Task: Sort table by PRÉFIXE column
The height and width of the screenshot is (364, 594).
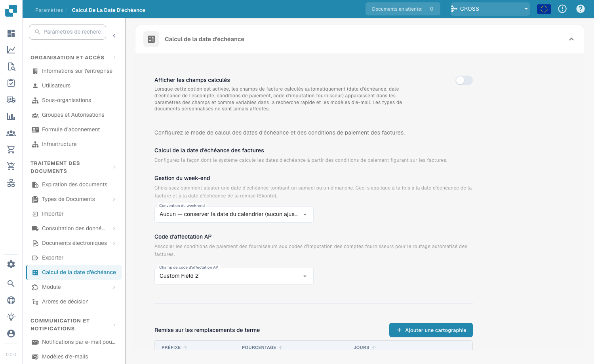Action: [x=174, y=347]
